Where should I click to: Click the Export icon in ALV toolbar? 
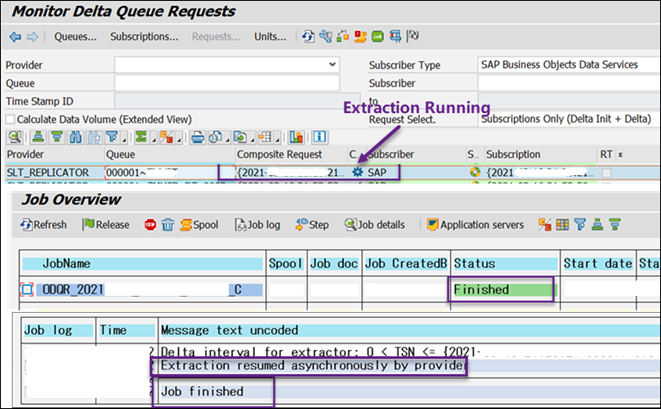coord(240,137)
